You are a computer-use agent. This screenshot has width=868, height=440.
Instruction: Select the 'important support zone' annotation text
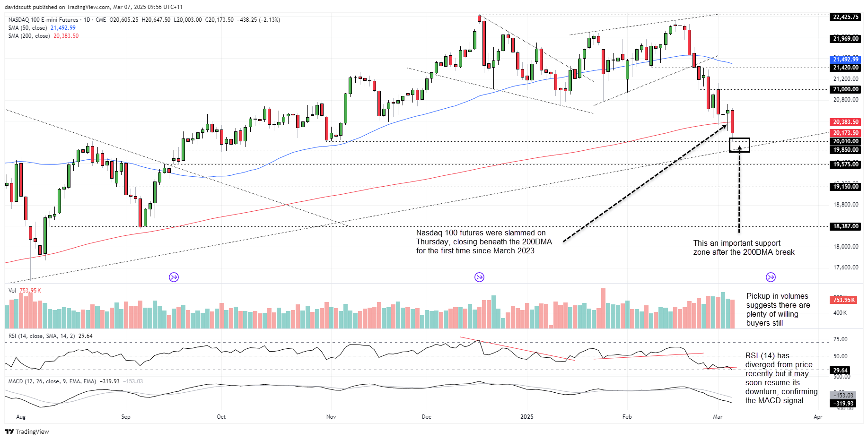pyautogui.click(x=744, y=248)
